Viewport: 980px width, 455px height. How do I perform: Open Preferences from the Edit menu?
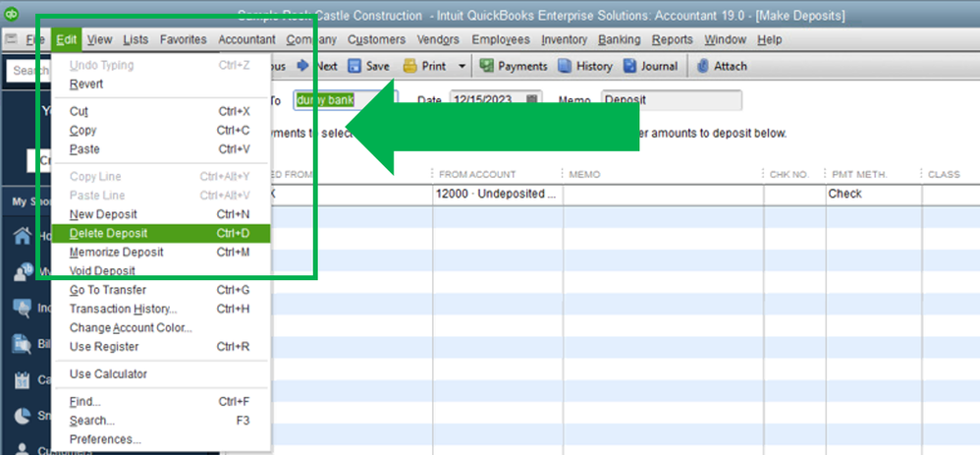pyautogui.click(x=161, y=438)
